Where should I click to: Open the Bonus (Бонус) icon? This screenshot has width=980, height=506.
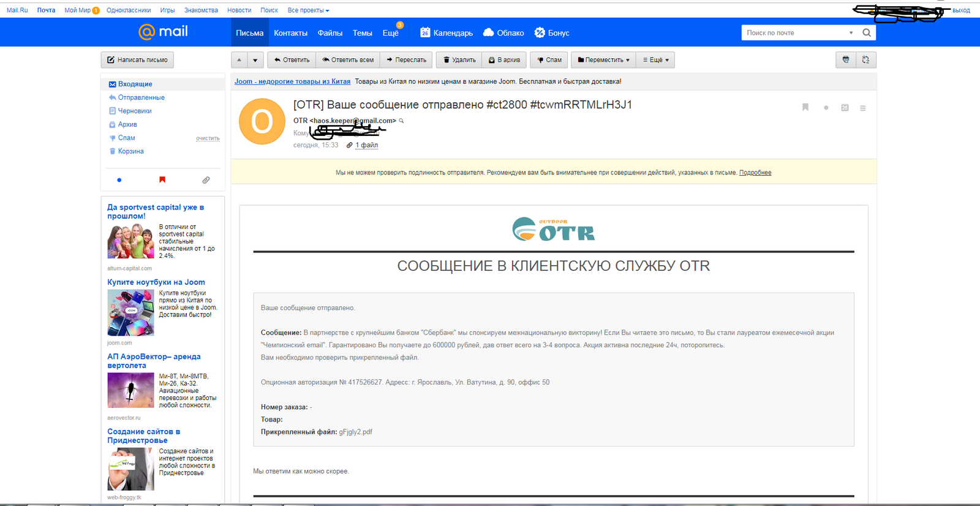tap(540, 32)
